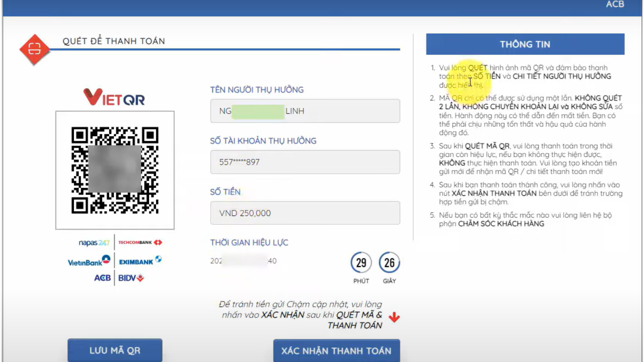Click the amount field VND 250,000

(305, 213)
